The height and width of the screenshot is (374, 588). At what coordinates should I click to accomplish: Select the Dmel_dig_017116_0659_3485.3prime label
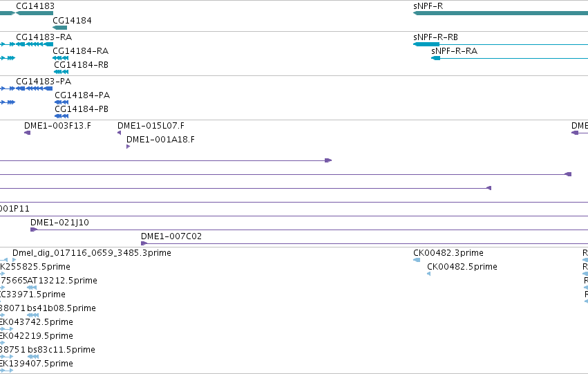pos(92,253)
